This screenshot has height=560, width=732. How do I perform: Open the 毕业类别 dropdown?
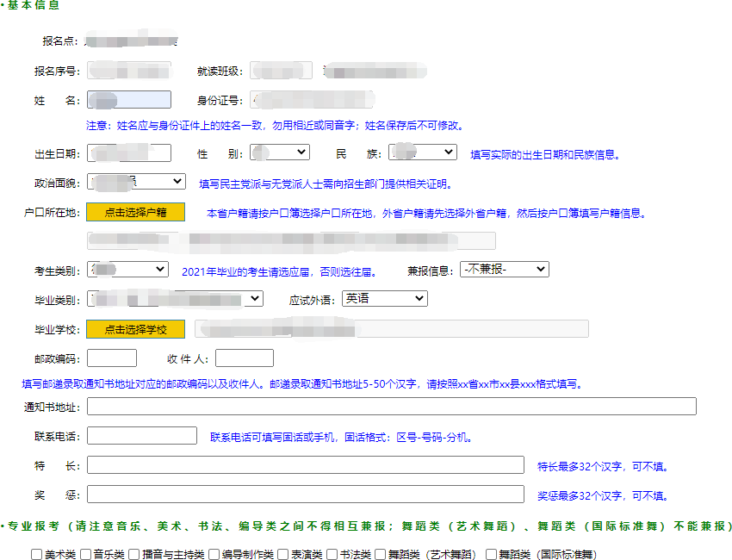point(175,299)
